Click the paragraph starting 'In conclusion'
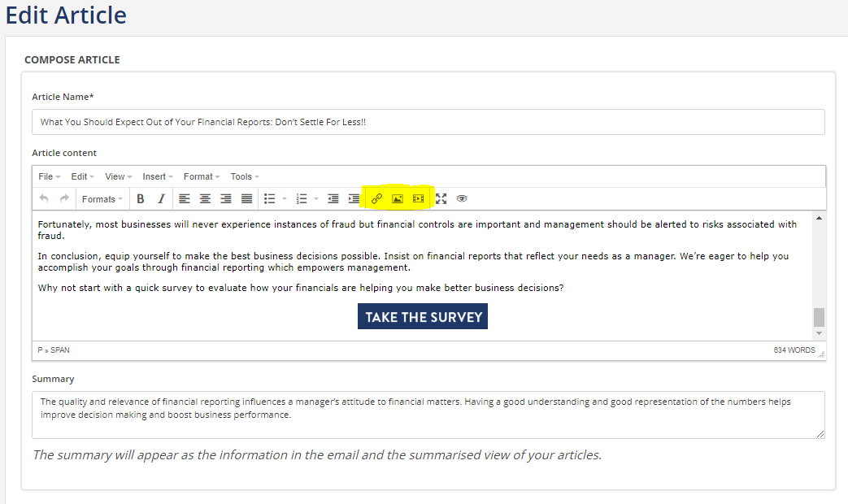Screen dimensions: 848x504 point(413,262)
